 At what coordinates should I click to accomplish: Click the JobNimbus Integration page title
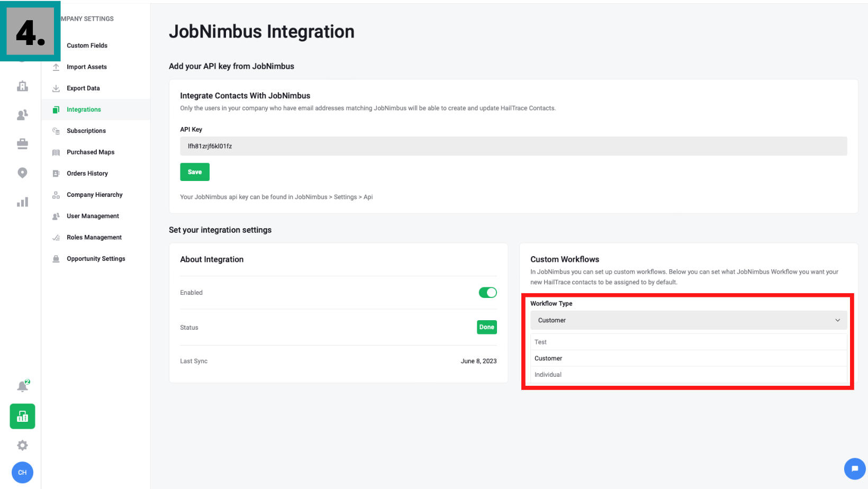coord(261,32)
